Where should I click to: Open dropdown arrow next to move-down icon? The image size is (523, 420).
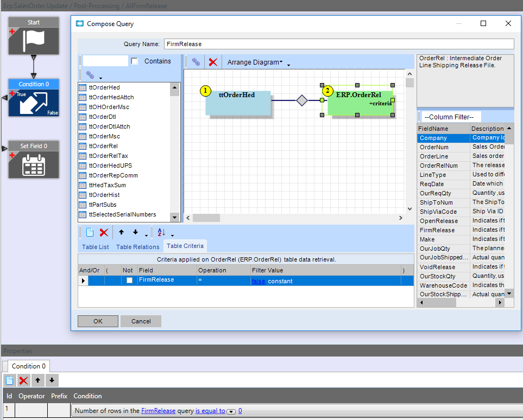[146, 236]
